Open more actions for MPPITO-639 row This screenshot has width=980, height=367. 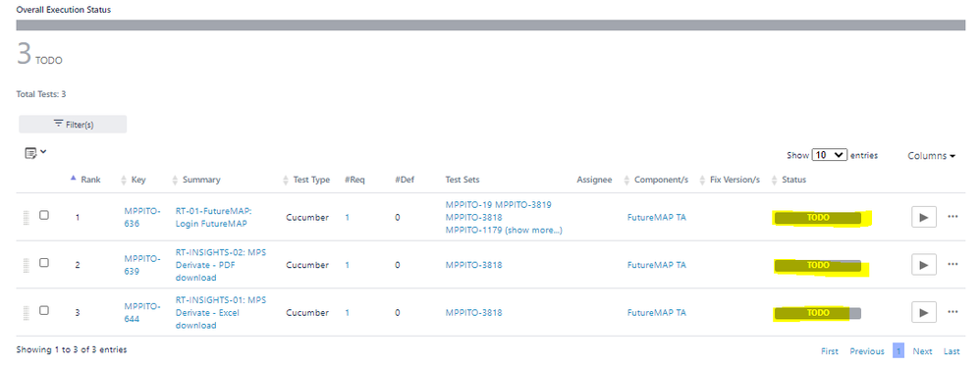[953, 264]
